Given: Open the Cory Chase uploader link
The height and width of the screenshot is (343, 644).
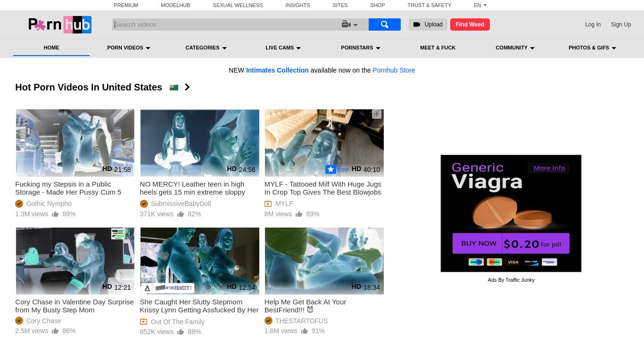Looking at the screenshot, I should (x=43, y=321).
